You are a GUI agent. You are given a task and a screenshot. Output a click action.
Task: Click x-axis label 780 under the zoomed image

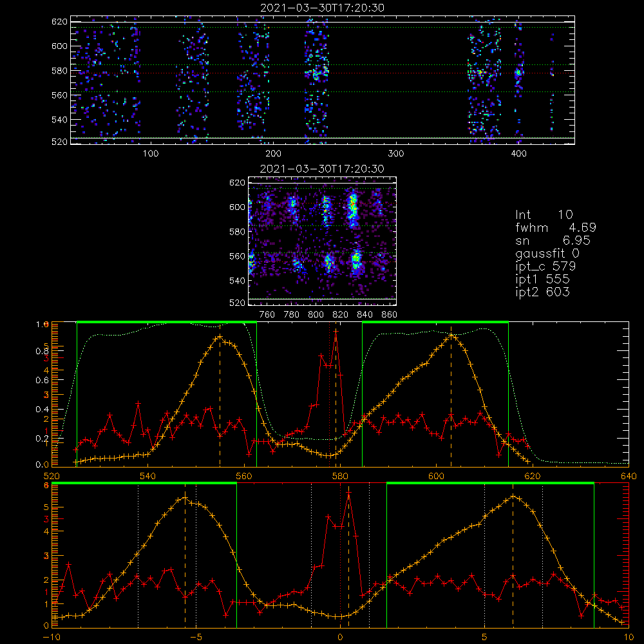tap(292, 315)
